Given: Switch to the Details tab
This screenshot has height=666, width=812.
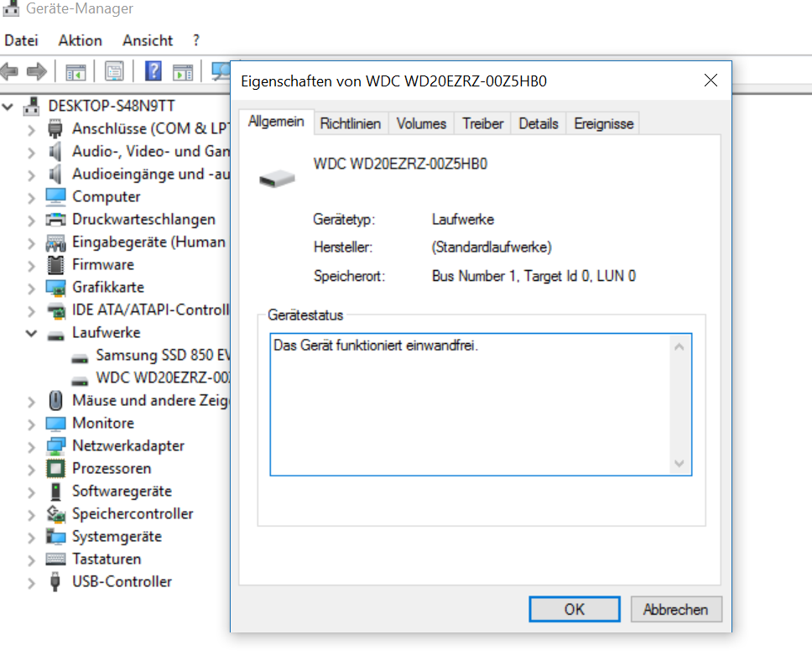Looking at the screenshot, I should 539,124.
